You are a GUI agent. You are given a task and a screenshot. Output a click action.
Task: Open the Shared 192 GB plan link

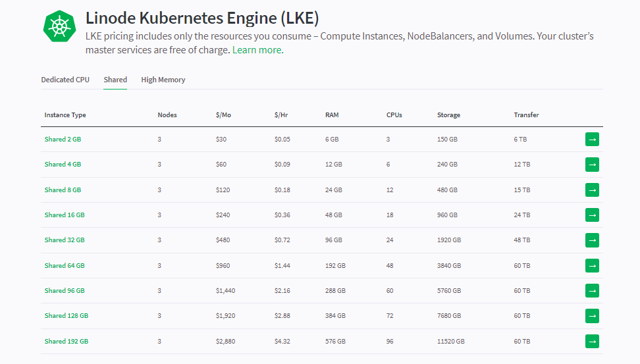pyautogui.click(x=67, y=341)
